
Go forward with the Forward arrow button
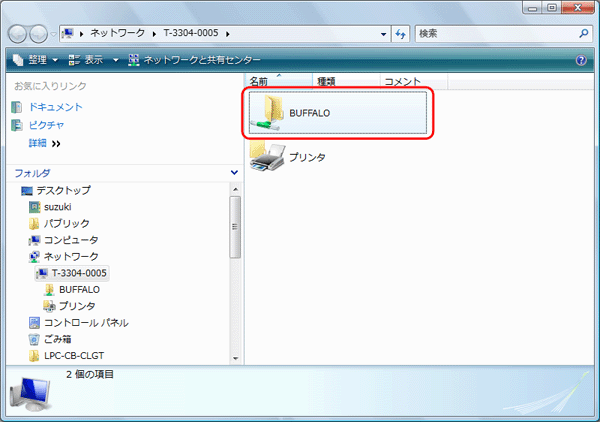pos(38,34)
